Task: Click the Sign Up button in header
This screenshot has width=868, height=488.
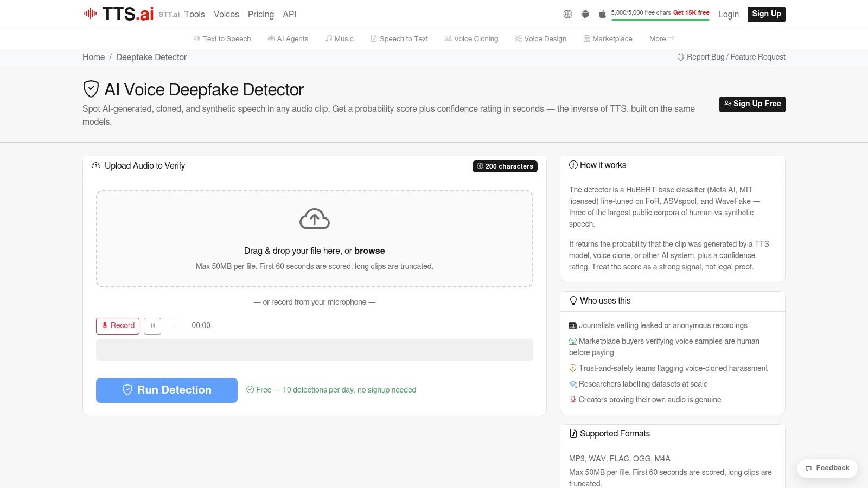Action: (766, 14)
